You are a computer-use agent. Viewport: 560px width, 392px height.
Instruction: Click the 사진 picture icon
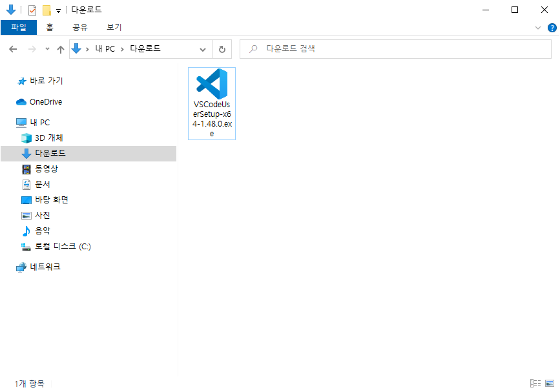[x=26, y=216]
